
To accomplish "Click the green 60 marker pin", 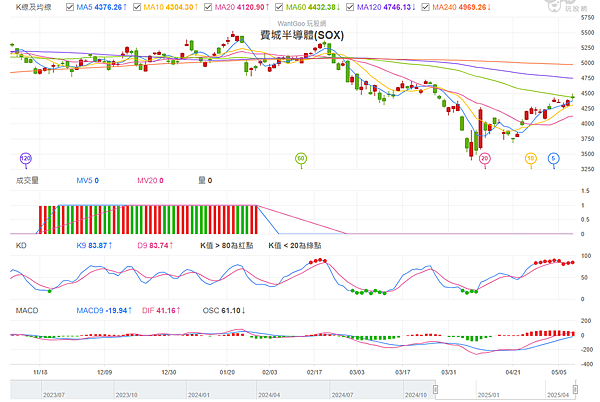I will 301,159.
